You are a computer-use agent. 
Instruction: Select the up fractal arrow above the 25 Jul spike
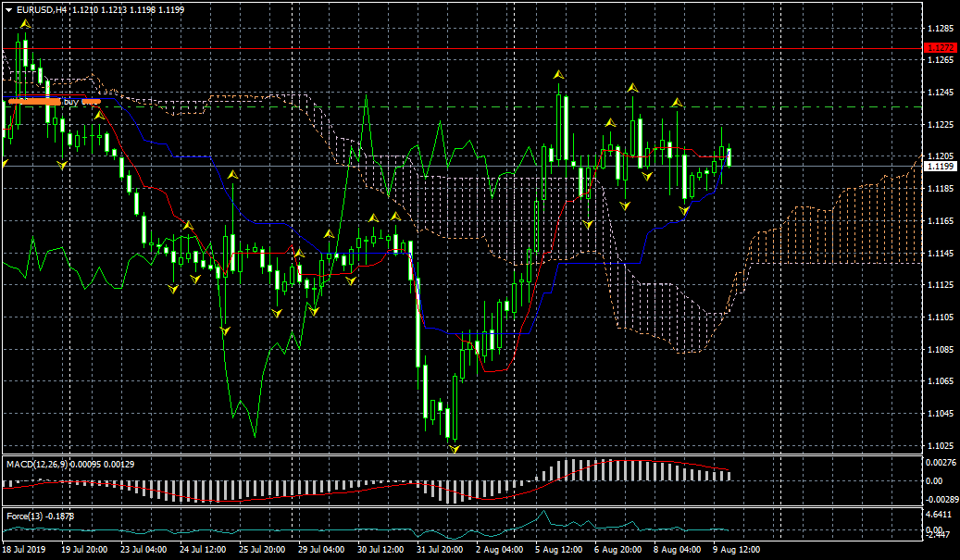(x=232, y=173)
